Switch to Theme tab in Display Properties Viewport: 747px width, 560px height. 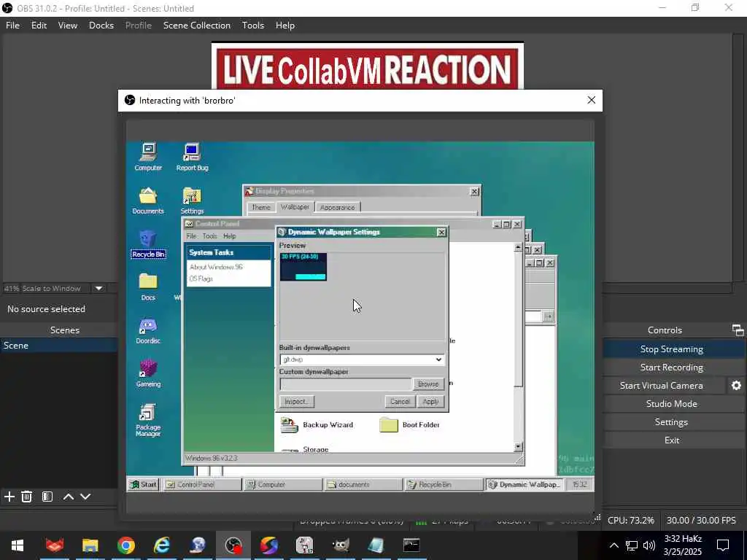click(260, 207)
